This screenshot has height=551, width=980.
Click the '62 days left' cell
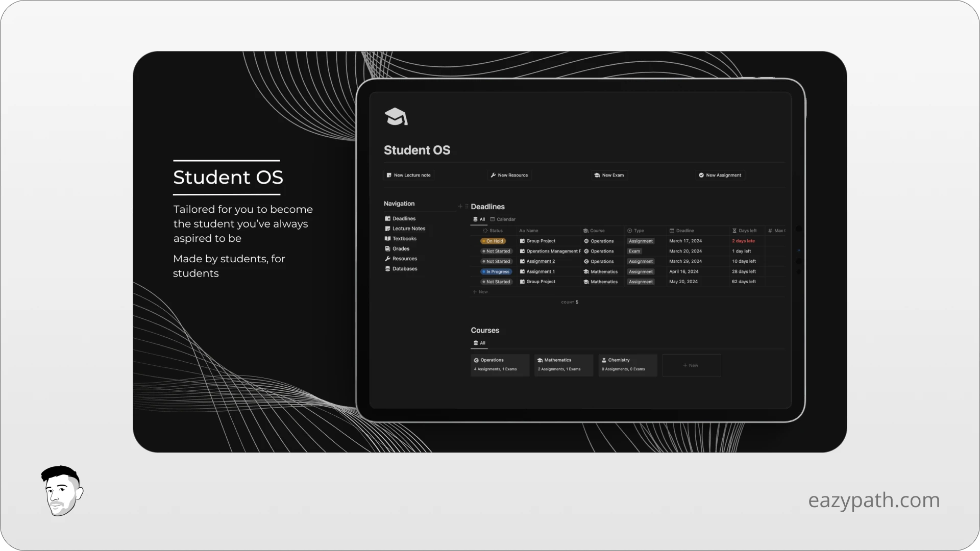point(744,282)
